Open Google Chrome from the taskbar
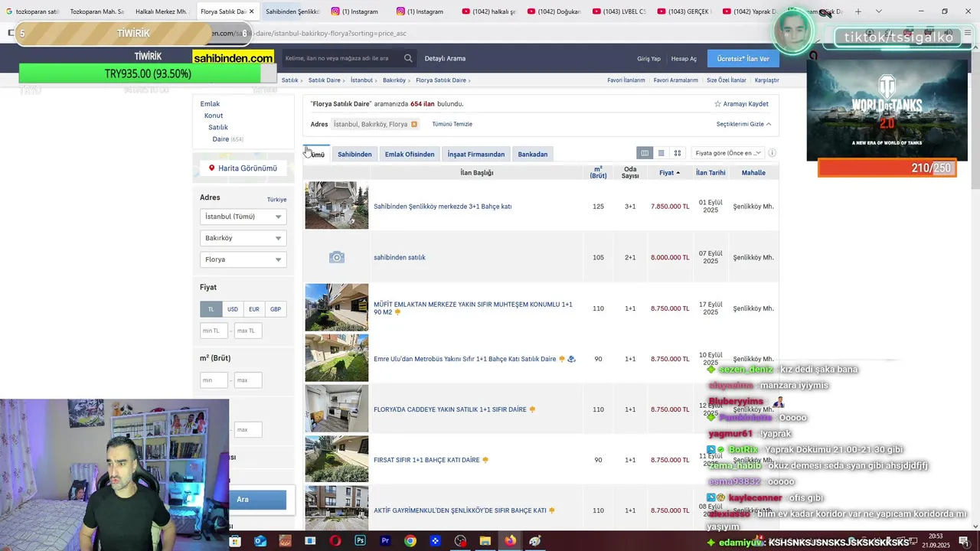 [410, 541]
